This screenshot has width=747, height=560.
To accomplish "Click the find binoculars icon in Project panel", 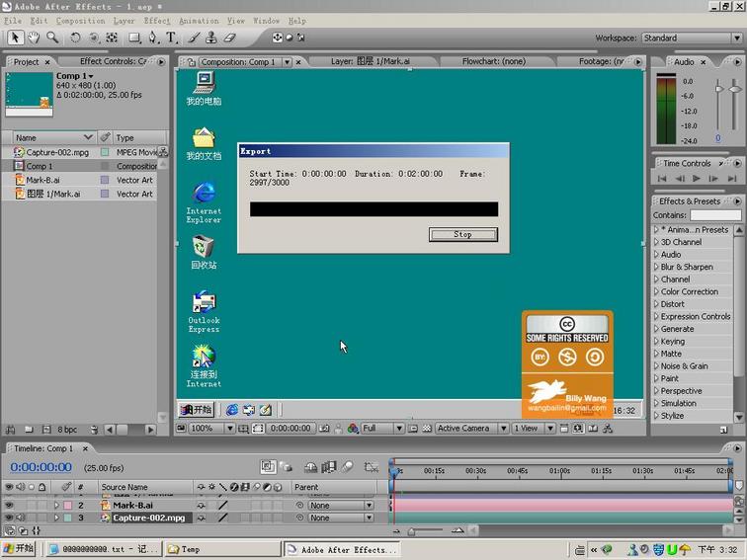I will tap(10, 430).
